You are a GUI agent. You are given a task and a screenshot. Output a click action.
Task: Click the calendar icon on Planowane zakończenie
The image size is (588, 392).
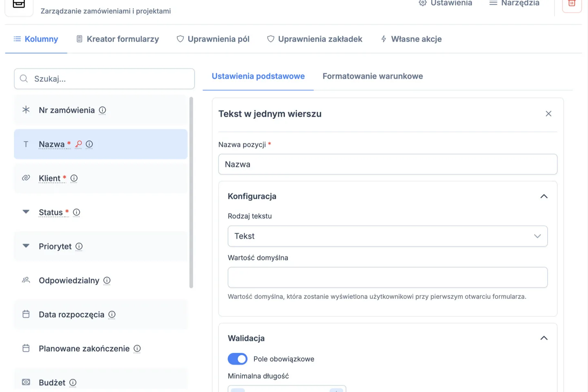[x=26, y=348]
